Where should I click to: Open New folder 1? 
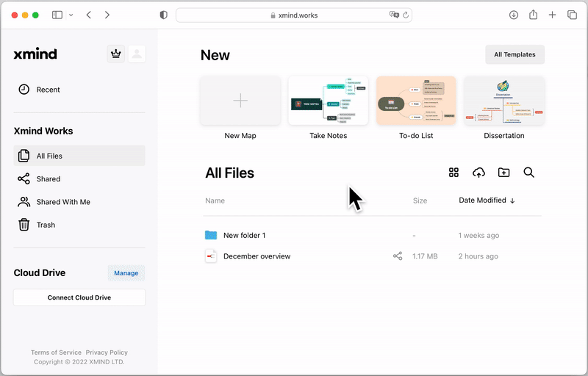[x=245, y=235]
